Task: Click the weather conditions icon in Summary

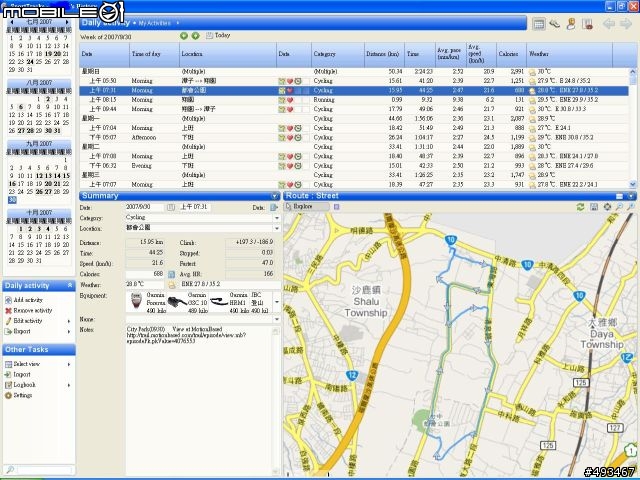Action: 172,284
